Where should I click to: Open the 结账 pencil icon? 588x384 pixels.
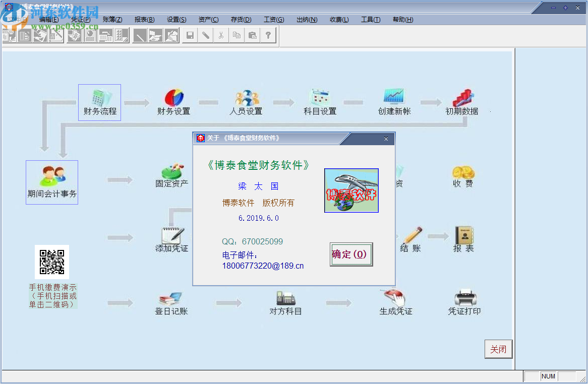(411, 240)
